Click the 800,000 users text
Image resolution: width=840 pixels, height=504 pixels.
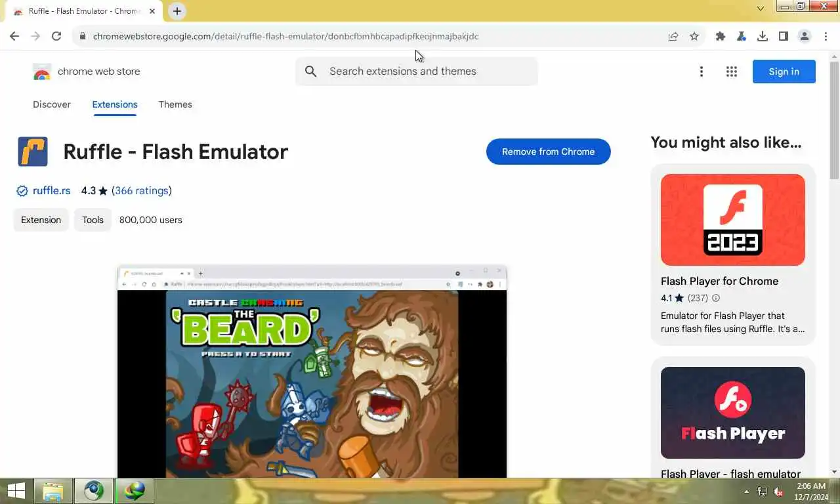tap(151, 220)
